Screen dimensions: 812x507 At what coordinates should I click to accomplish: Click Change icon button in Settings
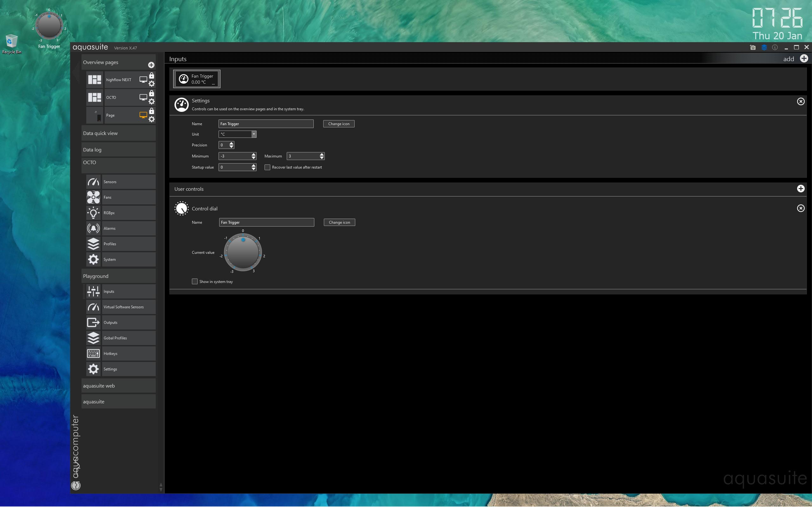click(x=338, y=124)
